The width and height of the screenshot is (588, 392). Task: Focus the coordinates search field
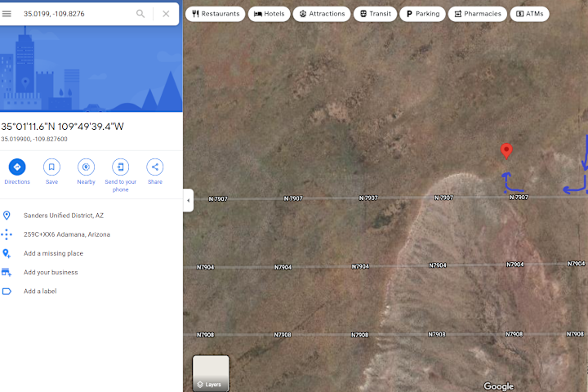click(77, 14)
